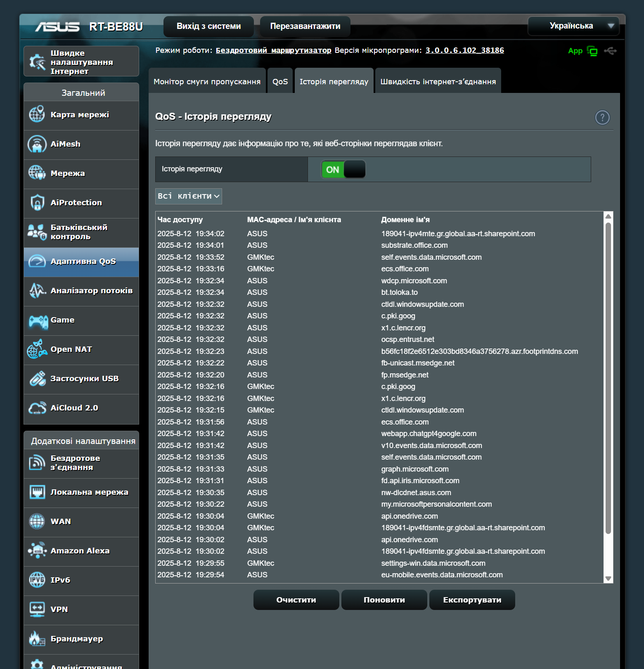The width and height of the screenshot is (644, 669).
Task: Open the Amazon Alexa icon
Action: coord(37,550)
